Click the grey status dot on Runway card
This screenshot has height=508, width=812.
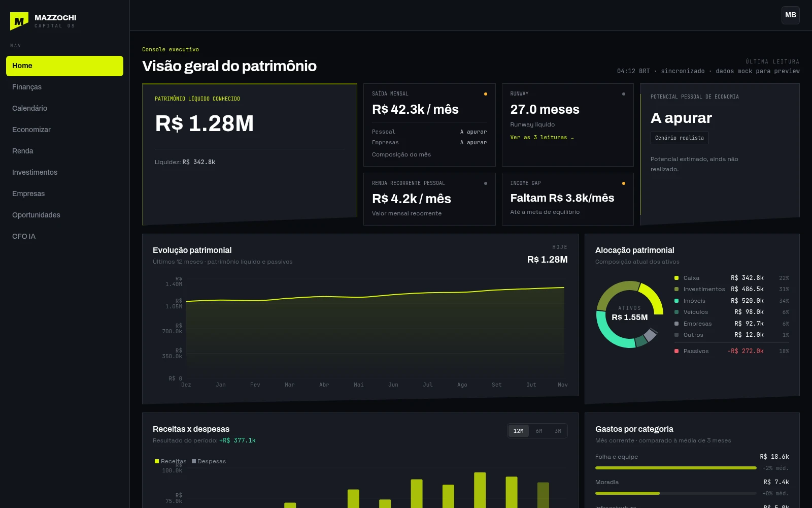(x=624, y=94)
